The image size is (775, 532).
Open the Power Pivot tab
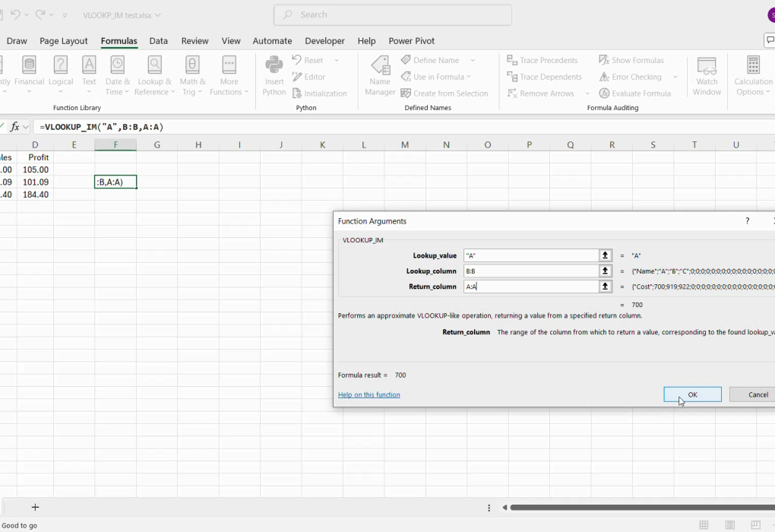[x=411, y=41]
